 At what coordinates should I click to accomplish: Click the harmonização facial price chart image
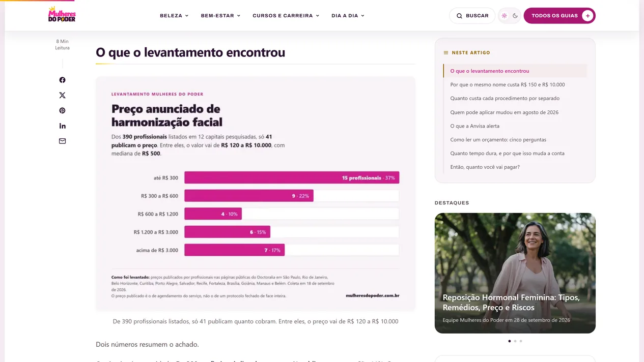point(256,194)
